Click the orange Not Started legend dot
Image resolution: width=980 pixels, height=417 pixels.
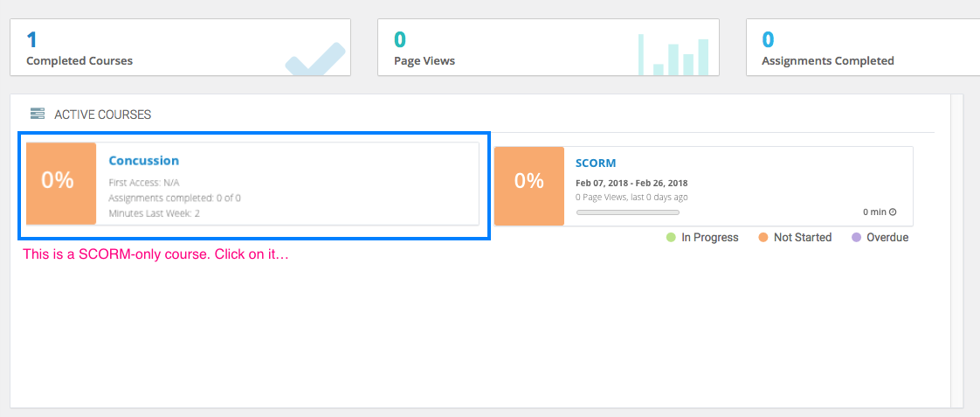click(763, 238)
